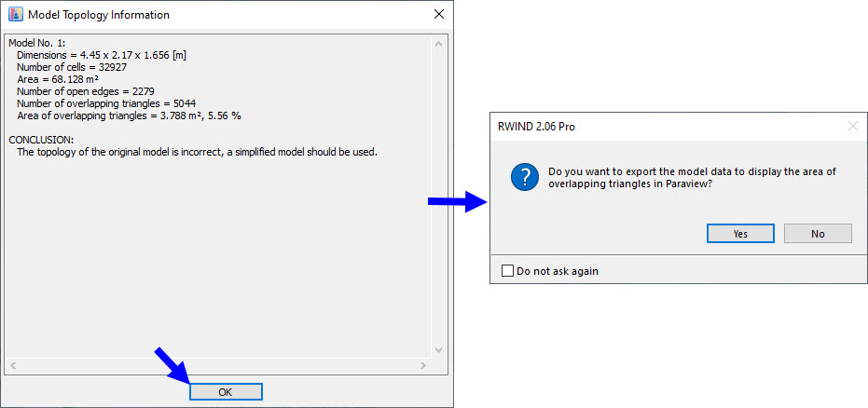This screenshot has width=868, height=408.
Task: Confirm export by clicking Yes
Action: [740, 233]
